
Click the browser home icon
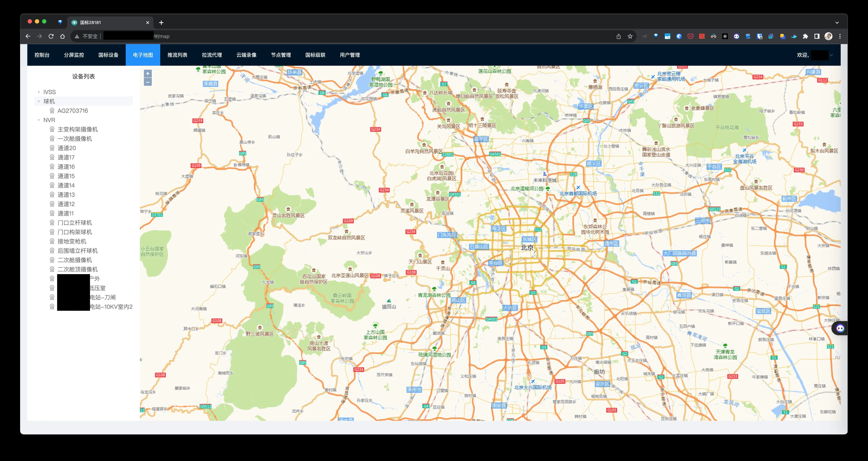pyautogui.click(x=62, y=36)
